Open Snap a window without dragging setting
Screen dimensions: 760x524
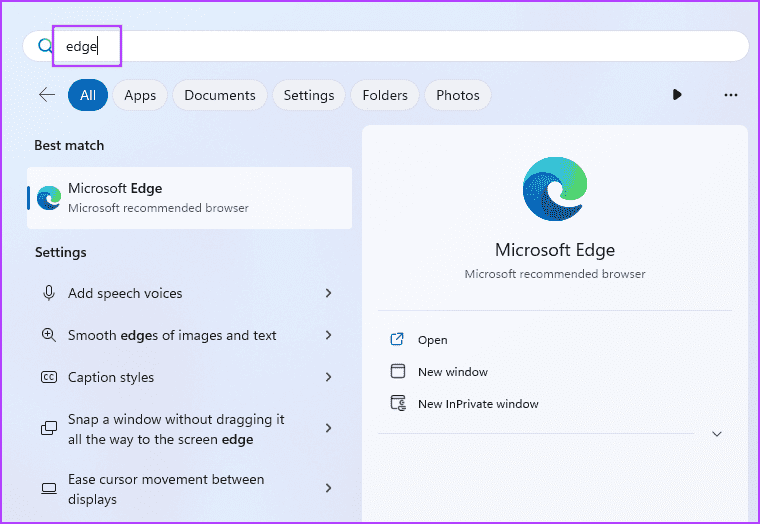click(190, 429)
